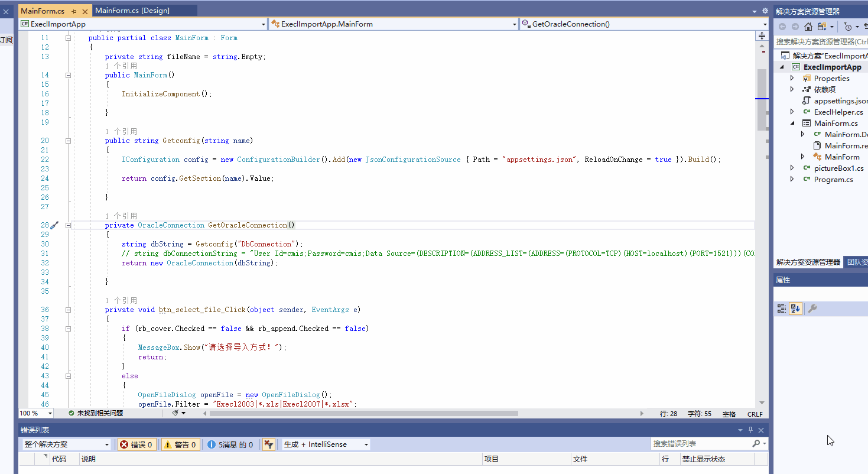Open ExeclHelper.cs in Solution Explorer
The width and height of the screenshot is (868, 474).
point(838,112)
